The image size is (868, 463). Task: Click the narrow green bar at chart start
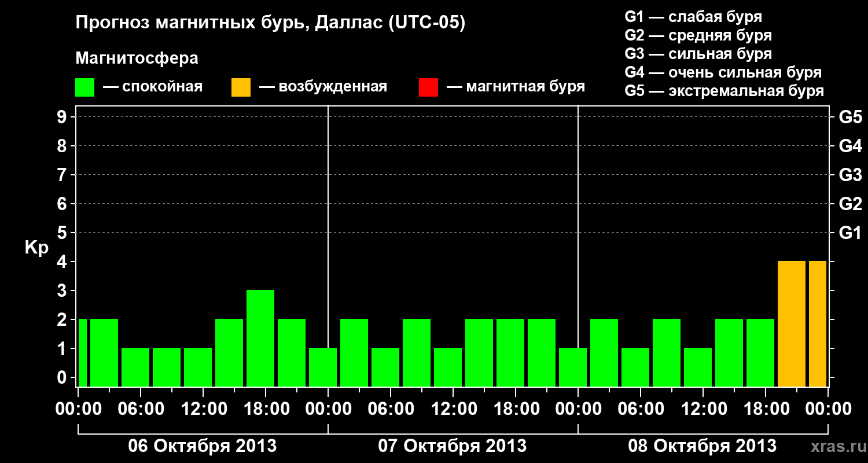tap(83, 352)
